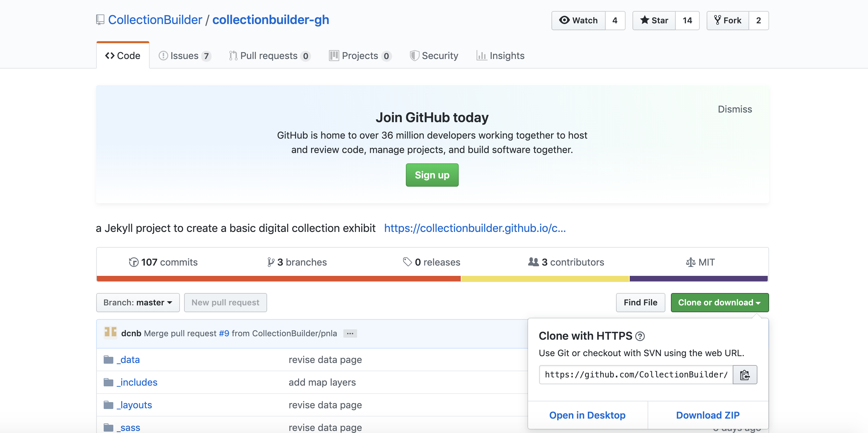Click the Sign up button

pyautogui.click(x=432, y=175)
